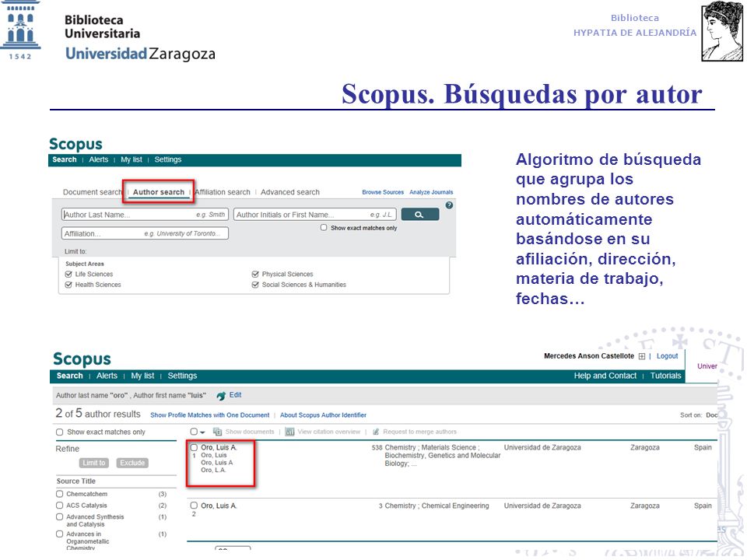The height and width of the screenshot is (560, 747).
Task: Click About Scopus Author Identifier link
Action: [x=323, y=415]
